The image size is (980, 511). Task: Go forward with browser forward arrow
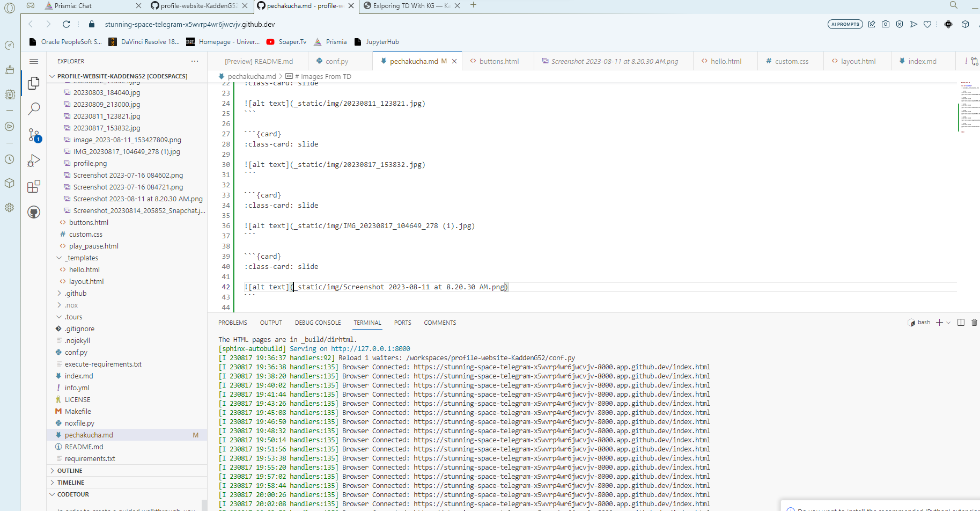48,24
